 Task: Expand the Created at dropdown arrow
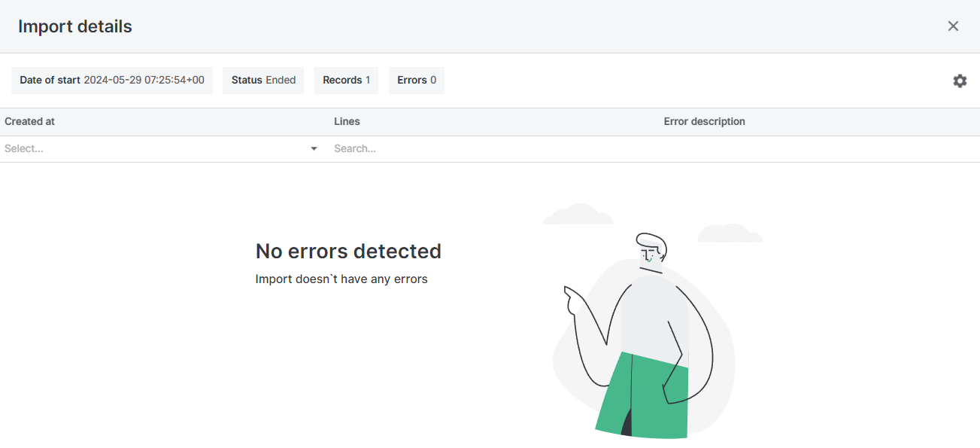coord(314,149)
